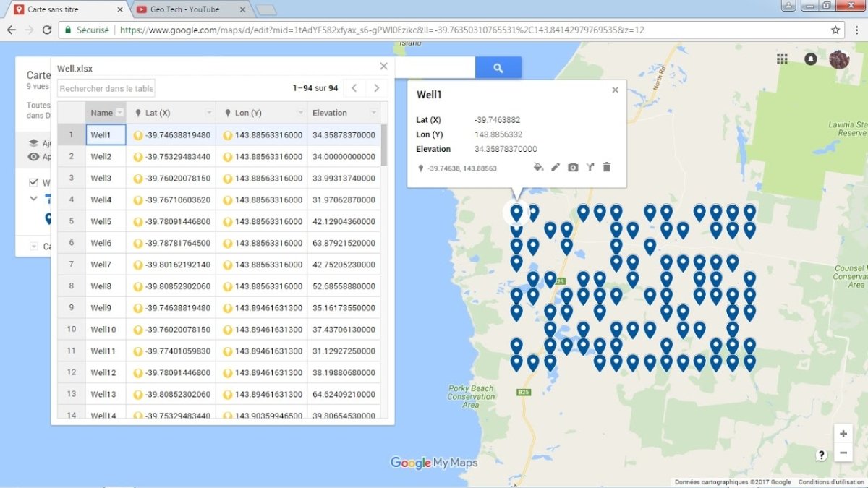Screen dimensions: 868x488
Task: Click the blue map search button
Action: tap(498, 68)
